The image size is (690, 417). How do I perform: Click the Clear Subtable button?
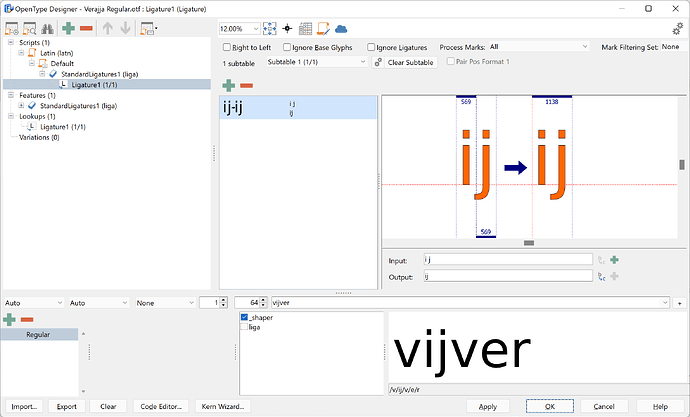pyautogui.click(x=404, y=62)
